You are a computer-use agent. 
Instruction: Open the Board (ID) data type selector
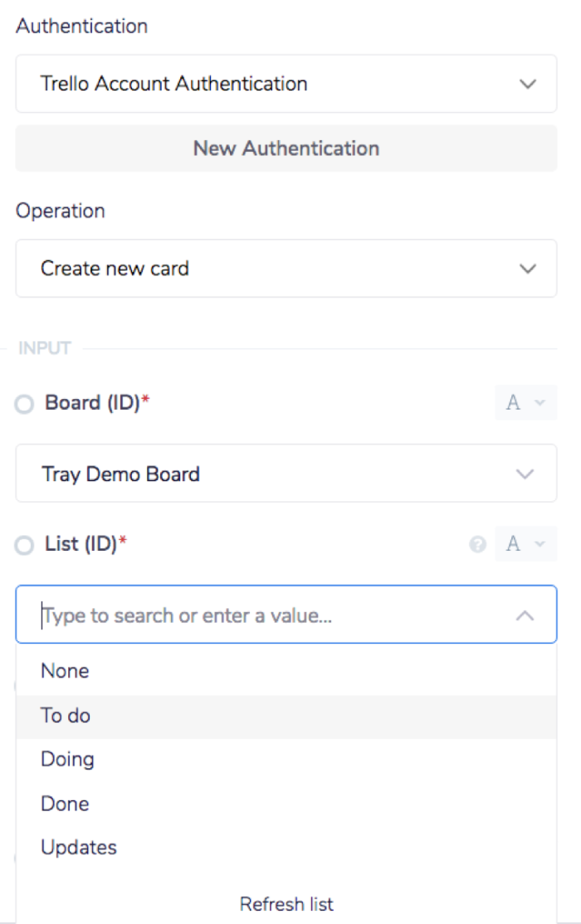[x=525, y=403]
